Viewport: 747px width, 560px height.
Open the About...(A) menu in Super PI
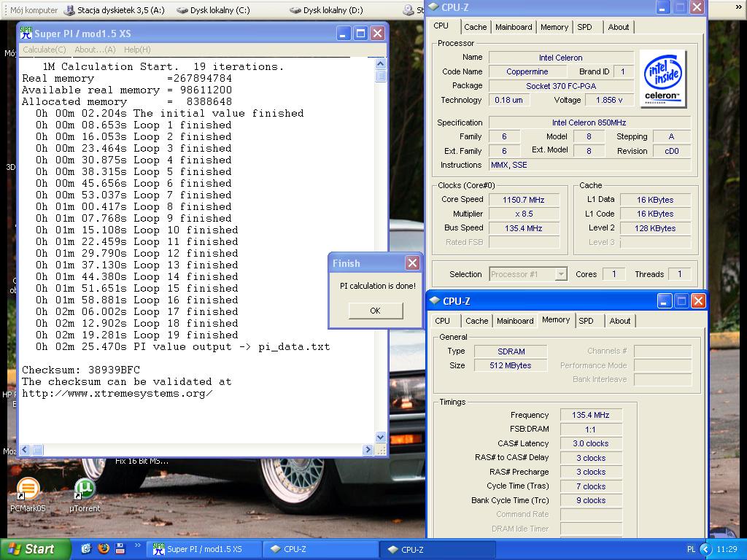[x=95, y=50]
